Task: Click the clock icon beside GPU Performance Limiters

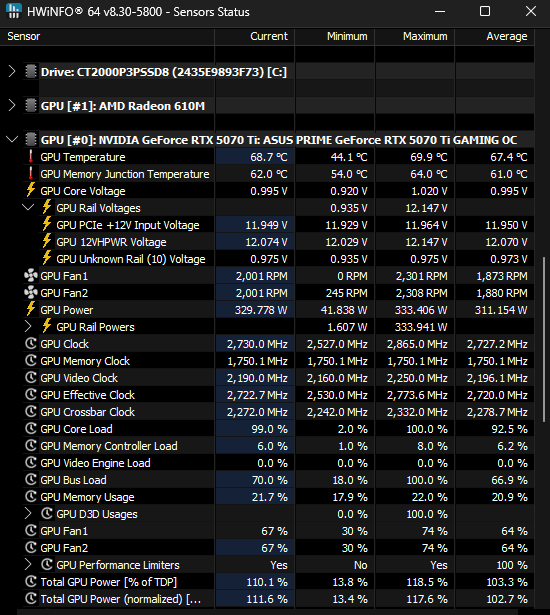Action: (47, 564)
